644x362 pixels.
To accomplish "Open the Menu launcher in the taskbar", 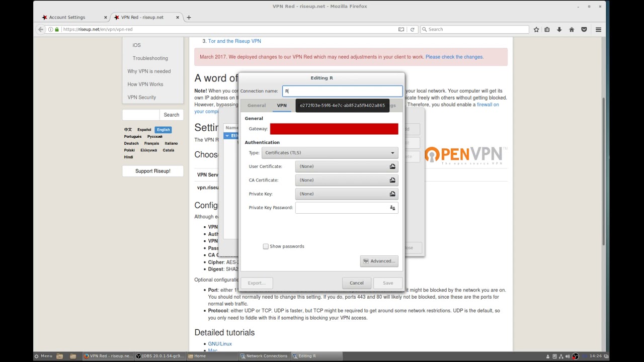I will [43, 356].
